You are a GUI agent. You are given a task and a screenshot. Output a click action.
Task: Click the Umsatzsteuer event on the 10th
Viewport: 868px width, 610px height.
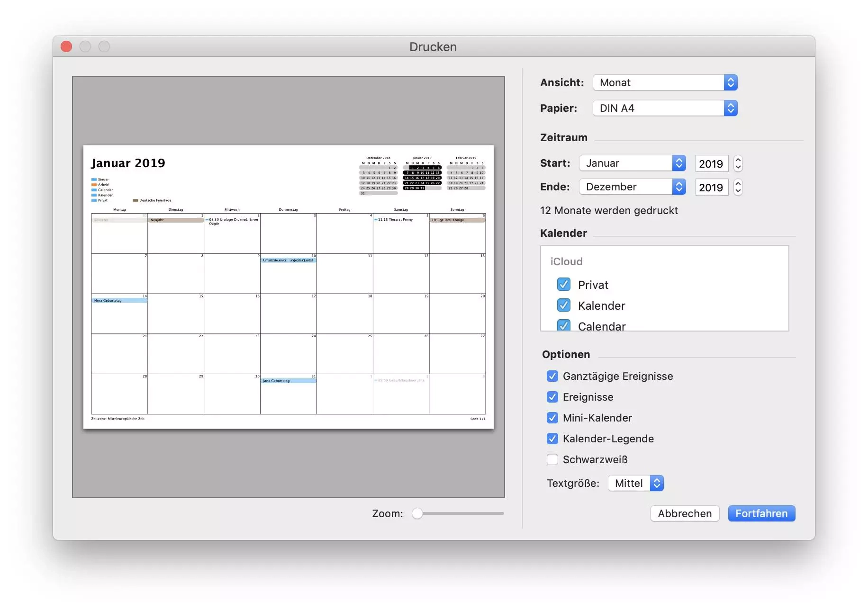pyautogui.click(x=288, y=260)
